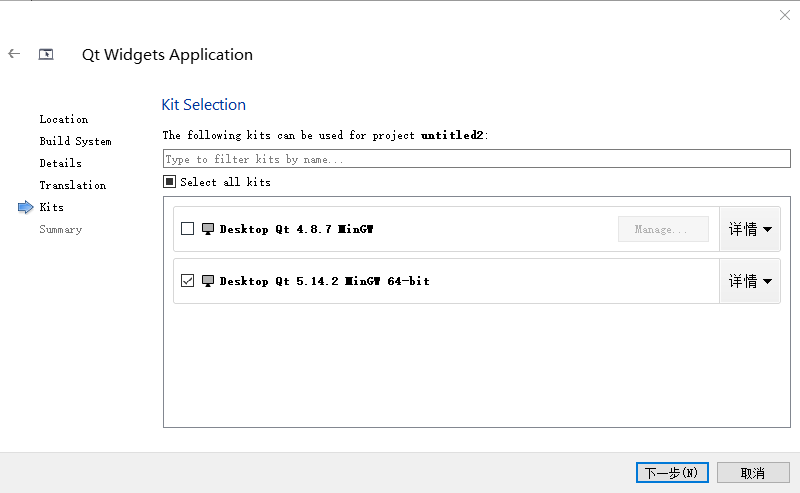Go to the Location wizard step
The width and height of the screenshot is (800, 493).
tap(63, 119)
